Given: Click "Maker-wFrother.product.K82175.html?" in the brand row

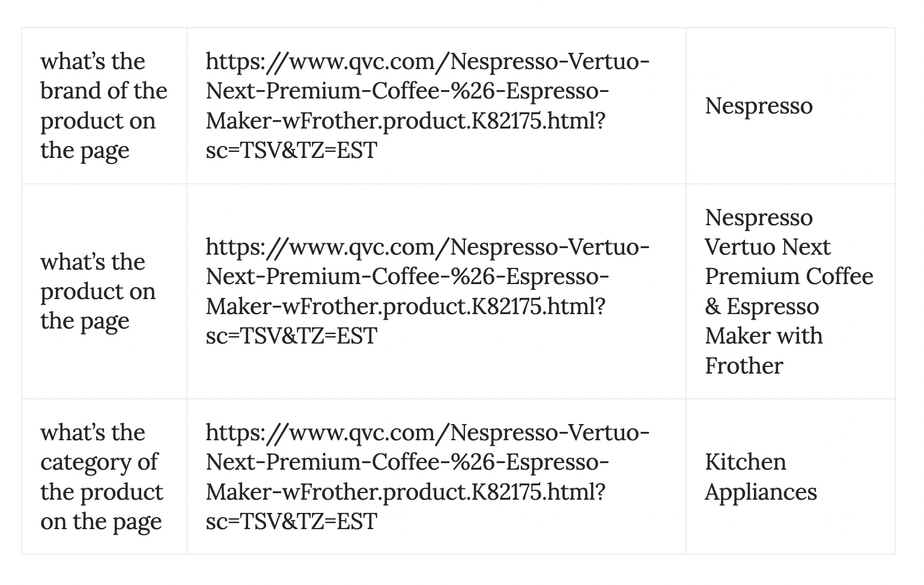Looking at the screenshot, I should tap(406, 121).
